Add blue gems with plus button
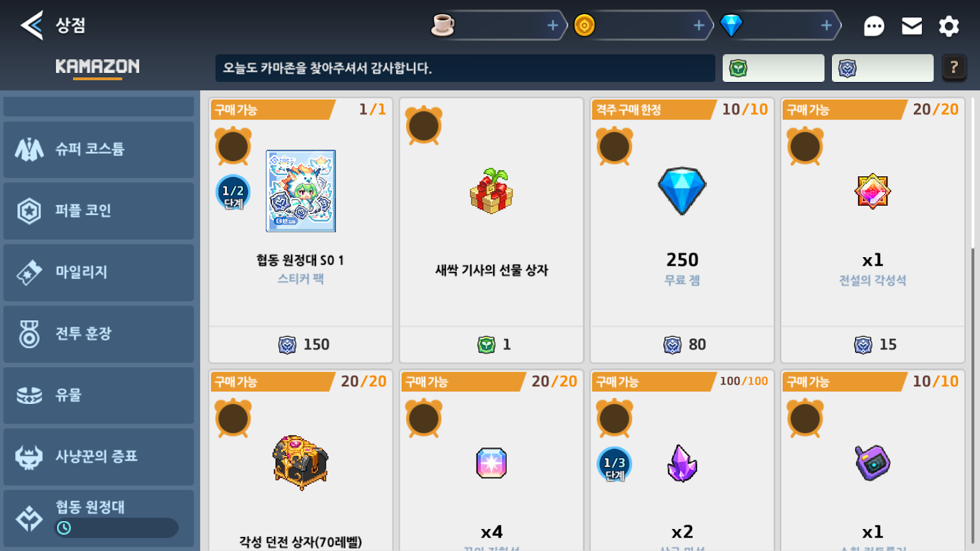The width and height of the screenshot is (980, 551). (x=826, y=25)
